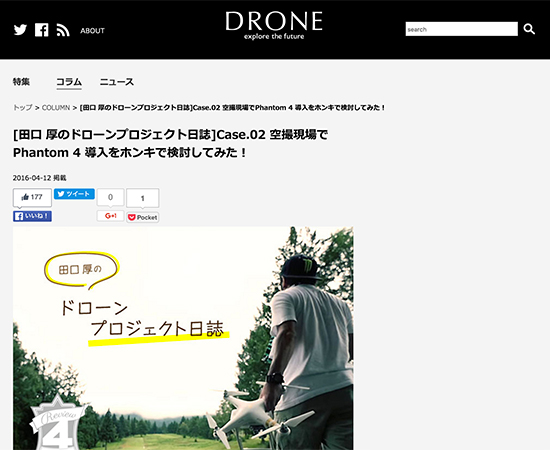Click the トップ breadcrumb link
The image size is (550, 450).
pos(22,108)
